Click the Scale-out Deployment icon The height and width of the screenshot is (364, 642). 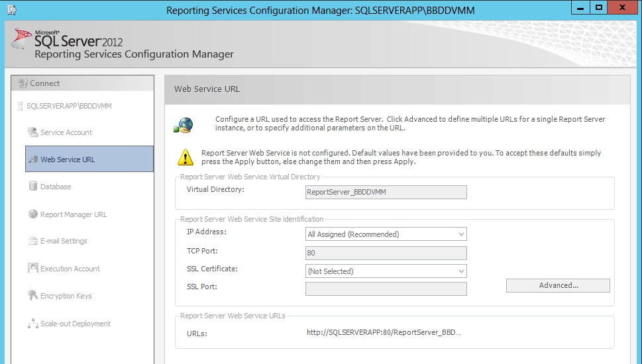pos(33,324)
